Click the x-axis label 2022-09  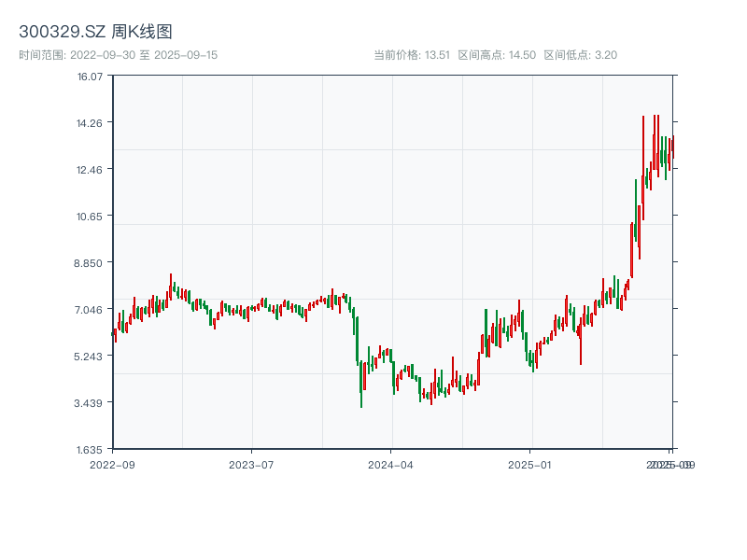112,465
